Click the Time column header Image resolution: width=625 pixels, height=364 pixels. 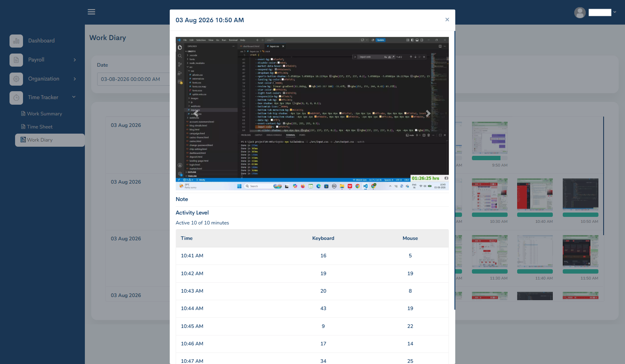coord(187,238)
